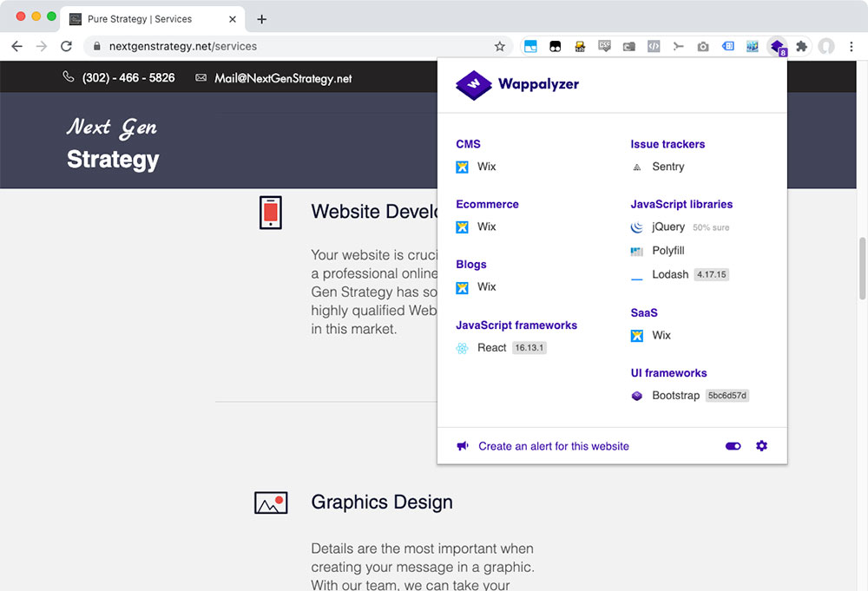Viewport: 868px width, 591px height.
Task: Click the megaphone alert icon
Action: 463,446
